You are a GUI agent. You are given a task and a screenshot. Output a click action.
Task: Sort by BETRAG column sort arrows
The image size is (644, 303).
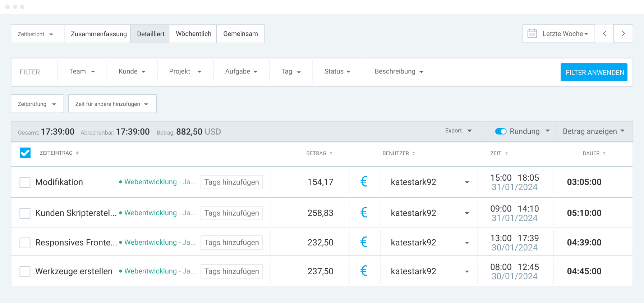pos(331,153)
